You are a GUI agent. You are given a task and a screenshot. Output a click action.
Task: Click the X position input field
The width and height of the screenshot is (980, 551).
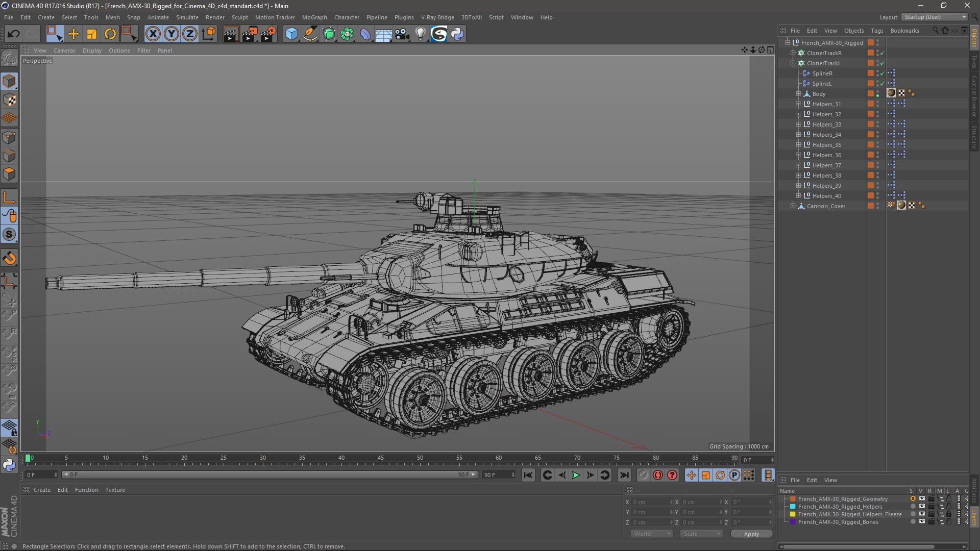(652, 502)
